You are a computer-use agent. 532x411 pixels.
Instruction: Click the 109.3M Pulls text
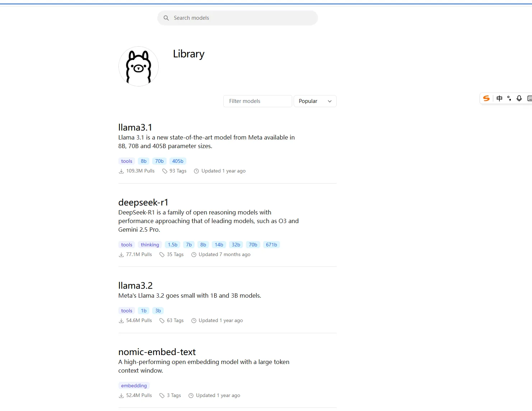(x=140, y=171)
